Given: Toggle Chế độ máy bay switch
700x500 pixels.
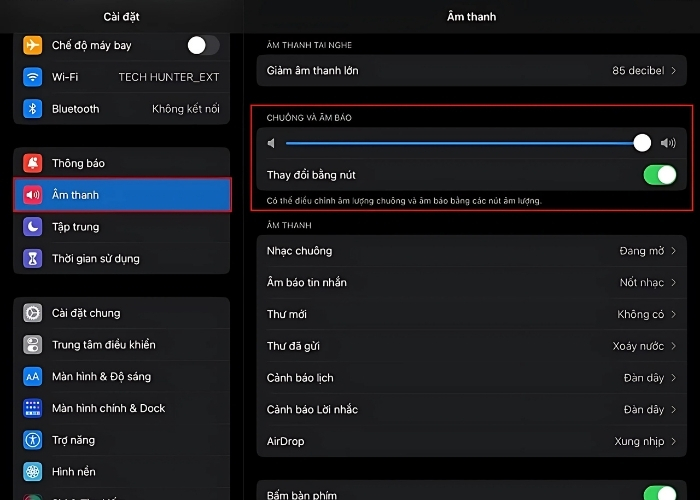Looking at the screenshot, I should [203, 45].
